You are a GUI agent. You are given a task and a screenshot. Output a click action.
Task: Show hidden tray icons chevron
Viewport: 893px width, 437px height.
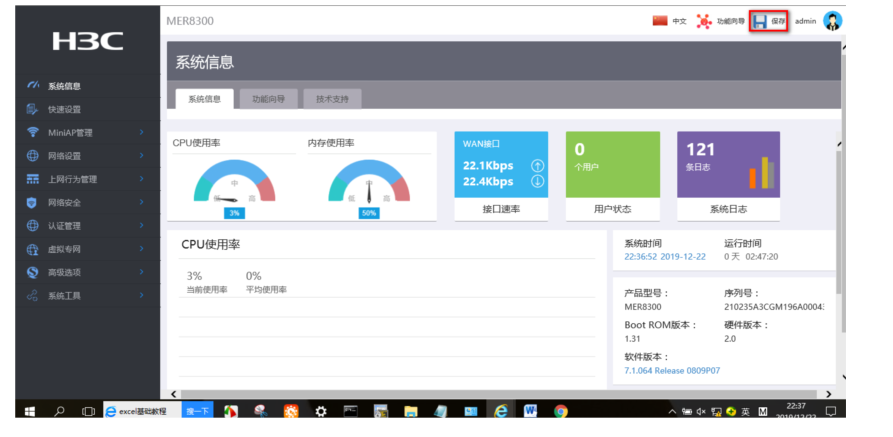pyautogui.click(x=673, y=411)
